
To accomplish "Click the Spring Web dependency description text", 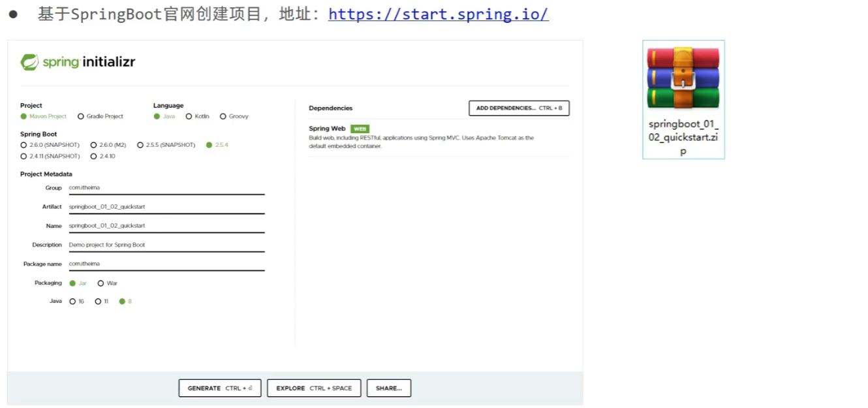I will 421,142.
